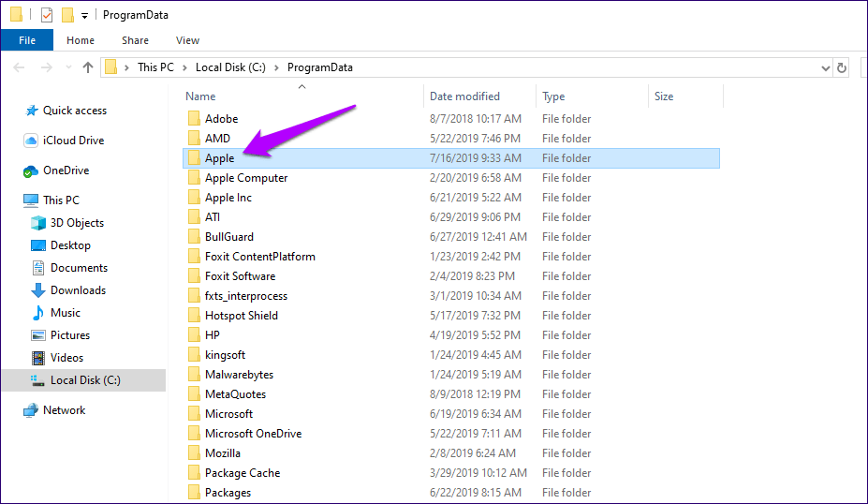Click the Malwarebytes folder icon

click(x=194, y=375)
